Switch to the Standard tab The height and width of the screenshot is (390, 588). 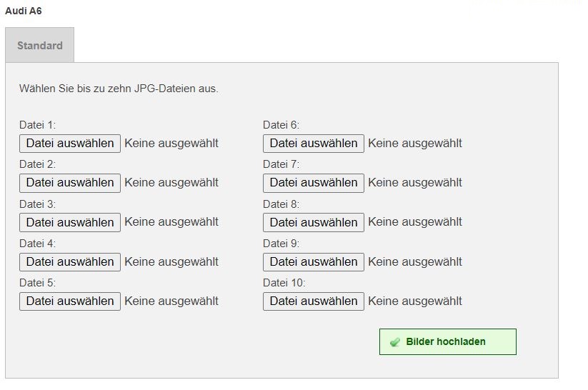pyautogui.click(x=40, y=46)
